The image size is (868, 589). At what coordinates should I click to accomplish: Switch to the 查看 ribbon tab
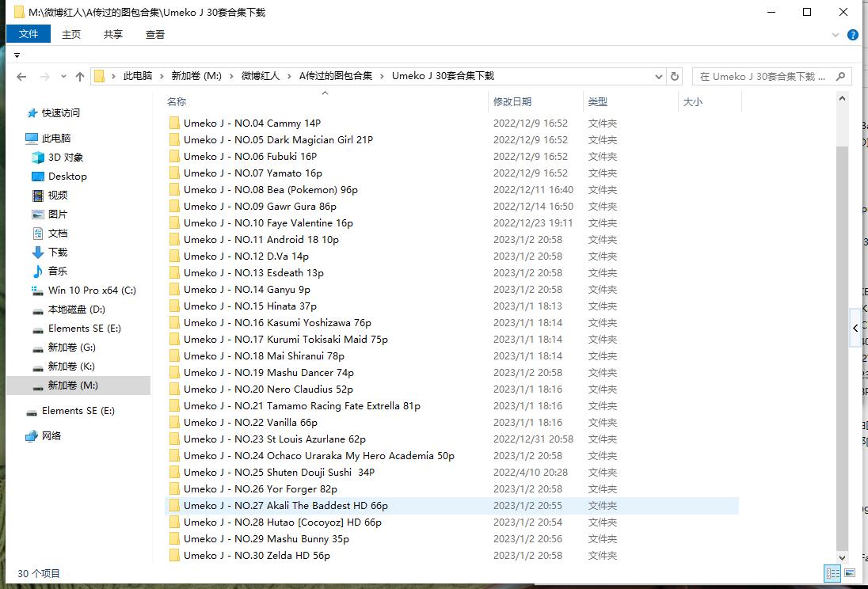coord(155,34)
